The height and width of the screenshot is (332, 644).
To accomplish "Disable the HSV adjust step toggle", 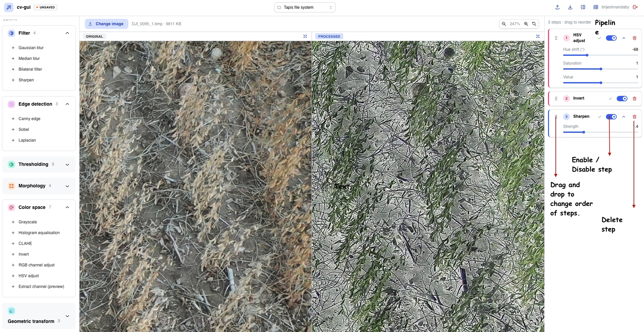I will click(x=611, y=38).
